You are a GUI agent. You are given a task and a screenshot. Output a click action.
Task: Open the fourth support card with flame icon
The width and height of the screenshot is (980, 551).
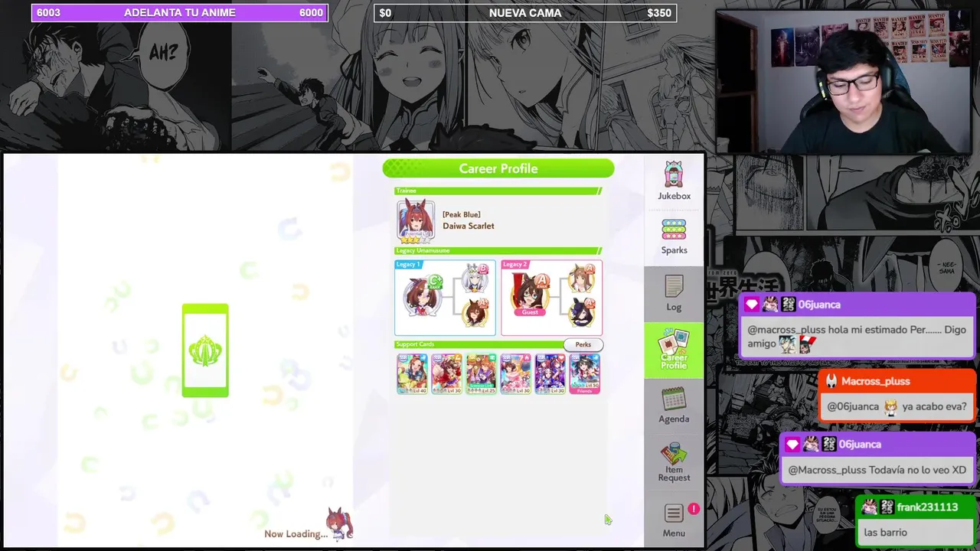coord(515,373)
